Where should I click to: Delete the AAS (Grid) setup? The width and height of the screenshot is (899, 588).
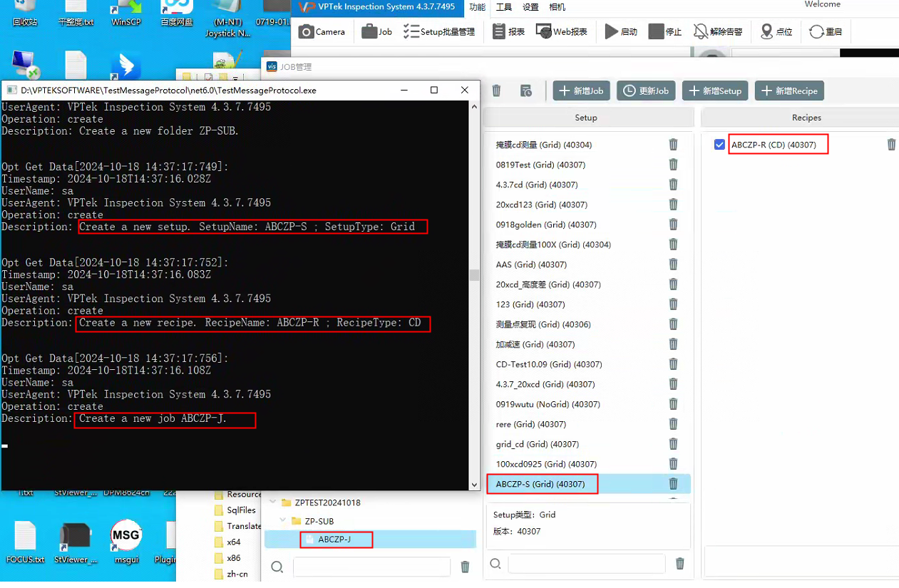coord(673,264)
